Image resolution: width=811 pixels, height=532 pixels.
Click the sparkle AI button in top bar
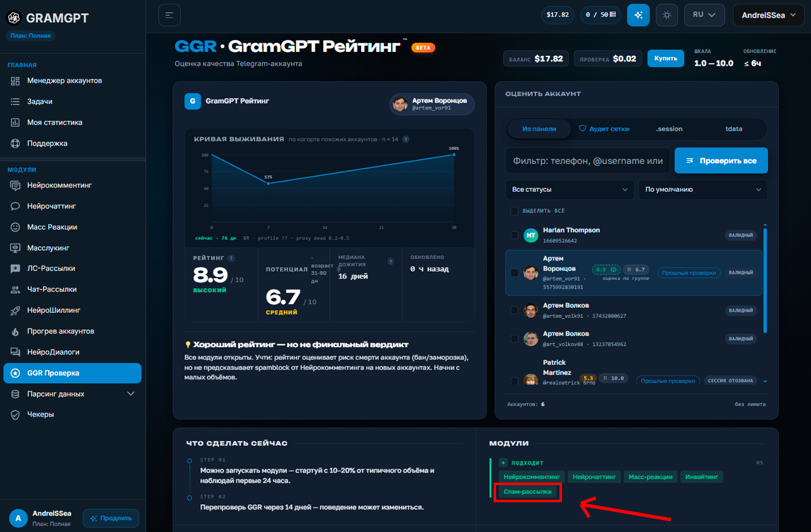point(638,15)
